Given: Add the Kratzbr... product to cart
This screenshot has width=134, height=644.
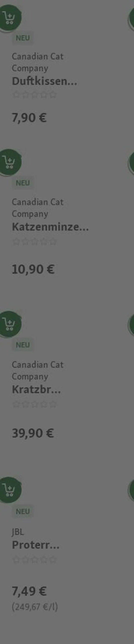Looking at the screenshot, I should (x=9, y=324).
